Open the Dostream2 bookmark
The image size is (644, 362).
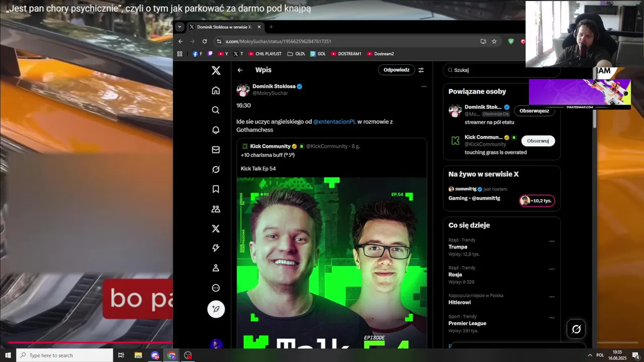[x=380, y=54]
